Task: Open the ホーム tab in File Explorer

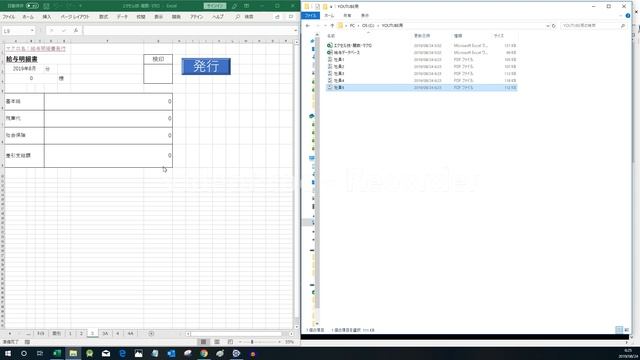Action: (x=329, y=16)
